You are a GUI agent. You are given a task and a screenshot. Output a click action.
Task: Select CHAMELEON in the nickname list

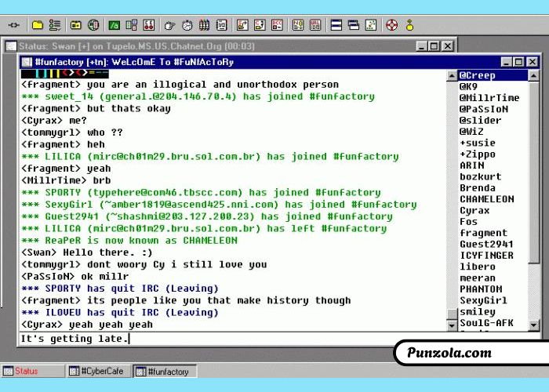[486, 199]
